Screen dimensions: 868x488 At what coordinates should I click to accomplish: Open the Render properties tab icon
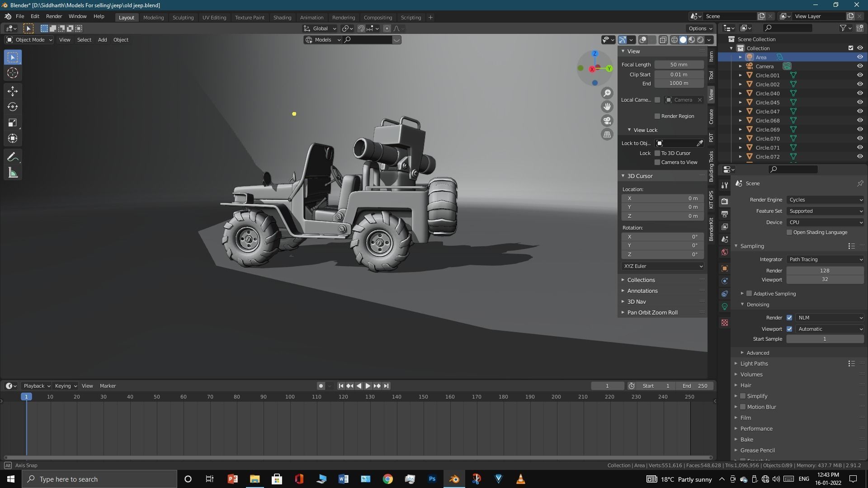tap(725, 201)
